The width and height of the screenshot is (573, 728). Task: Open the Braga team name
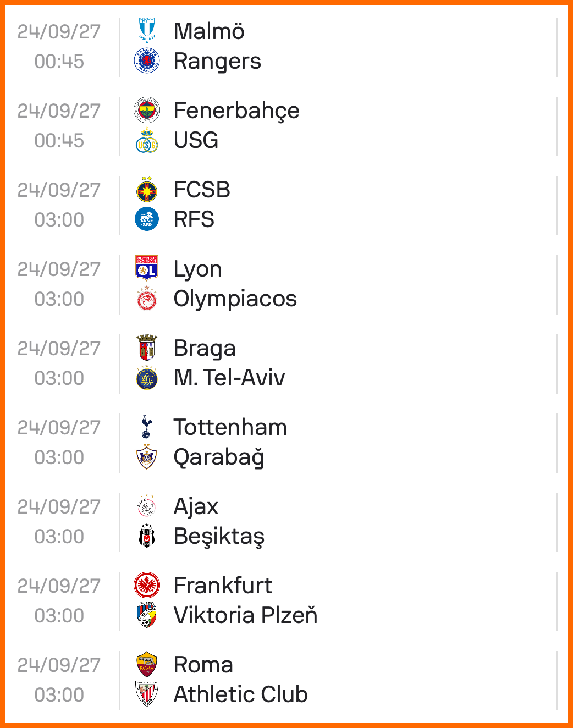tap(205, 348)
